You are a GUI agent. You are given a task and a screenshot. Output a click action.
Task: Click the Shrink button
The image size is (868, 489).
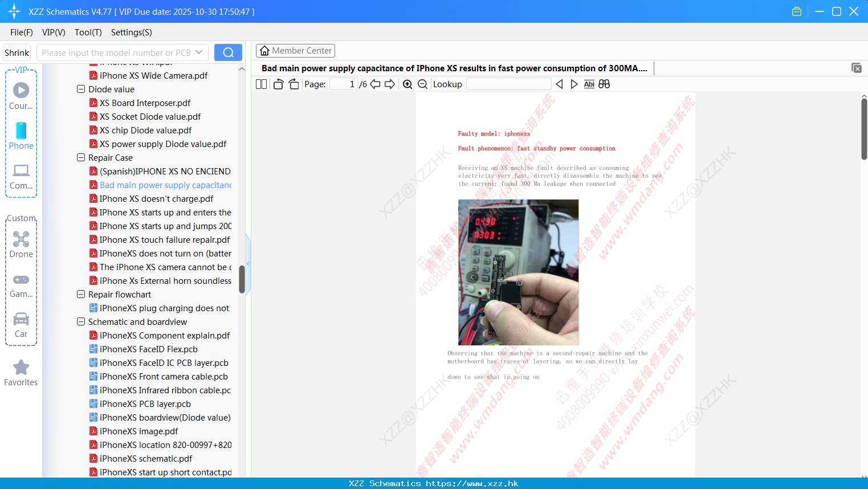(x=17, y=52)
